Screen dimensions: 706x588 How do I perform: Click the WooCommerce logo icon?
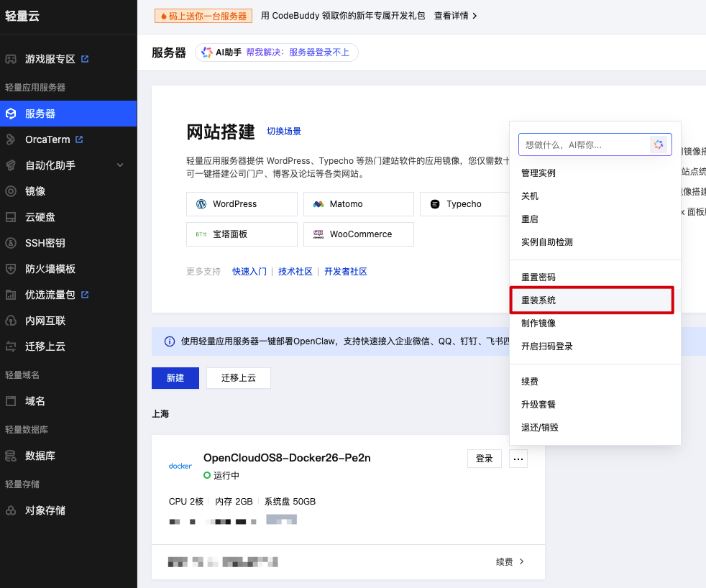pos(318,234)
